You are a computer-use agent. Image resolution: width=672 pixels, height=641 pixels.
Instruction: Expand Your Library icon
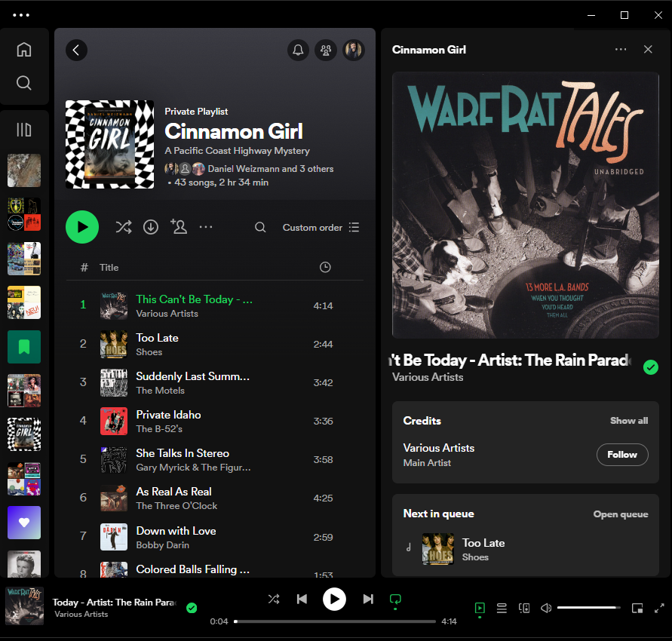click(24, 130)
